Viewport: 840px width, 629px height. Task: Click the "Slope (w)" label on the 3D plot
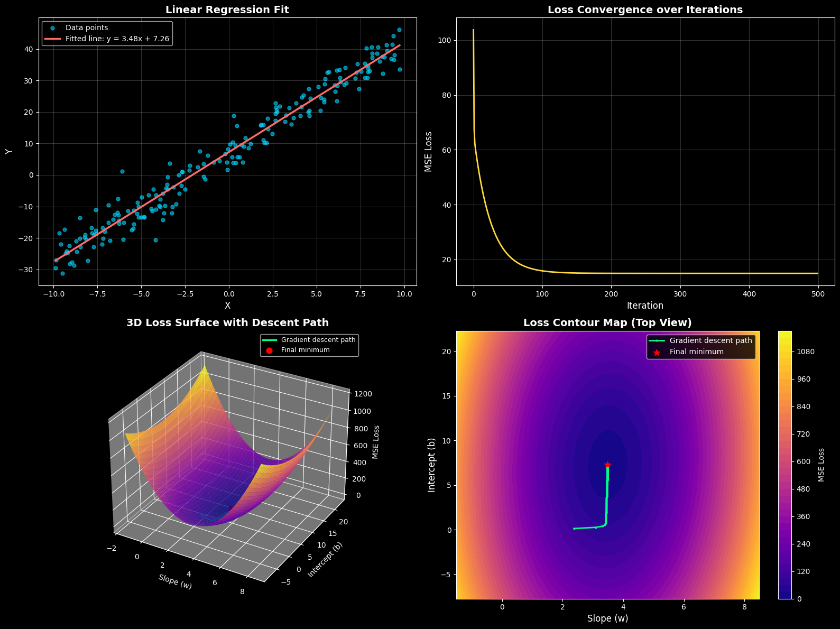tap(175, 581)
